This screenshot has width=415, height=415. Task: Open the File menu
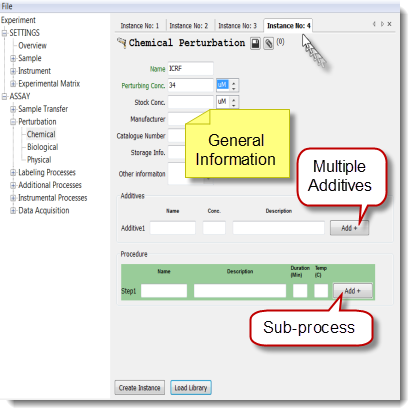7,6
